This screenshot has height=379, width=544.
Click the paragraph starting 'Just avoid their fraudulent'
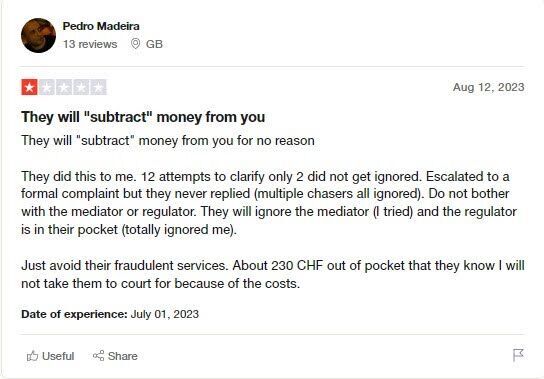pyautogui.click(x=273, y=275)
